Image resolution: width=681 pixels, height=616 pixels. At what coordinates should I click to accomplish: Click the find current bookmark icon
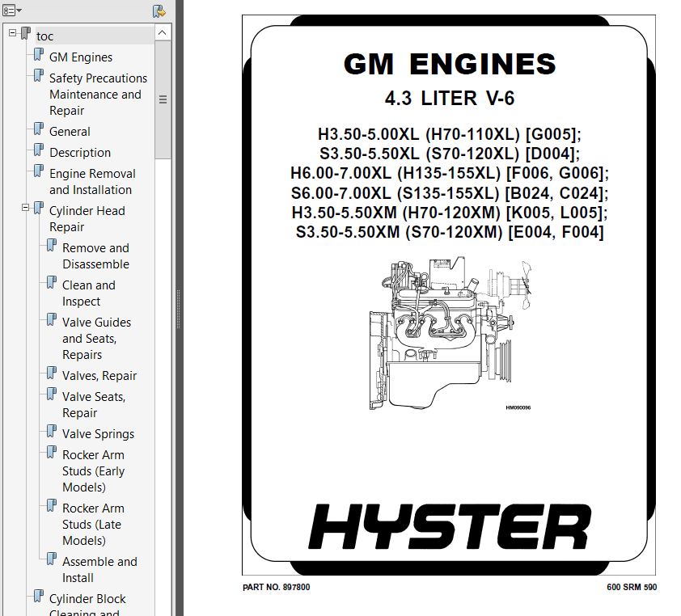pyautogui.click(x=159, y=11)
